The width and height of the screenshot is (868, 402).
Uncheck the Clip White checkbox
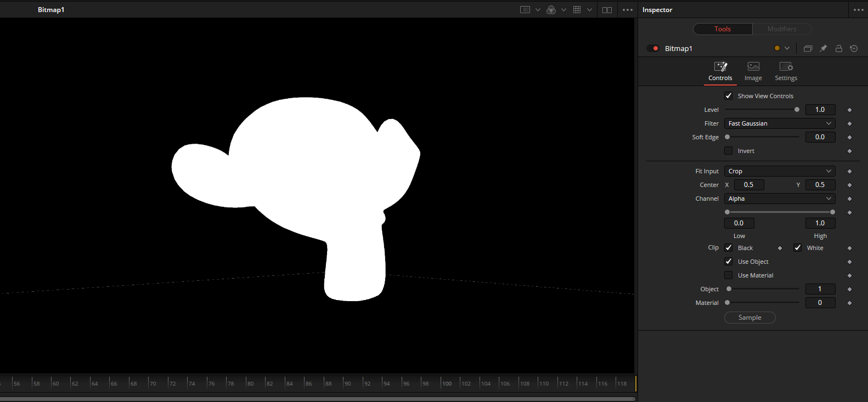coord(798,248)
